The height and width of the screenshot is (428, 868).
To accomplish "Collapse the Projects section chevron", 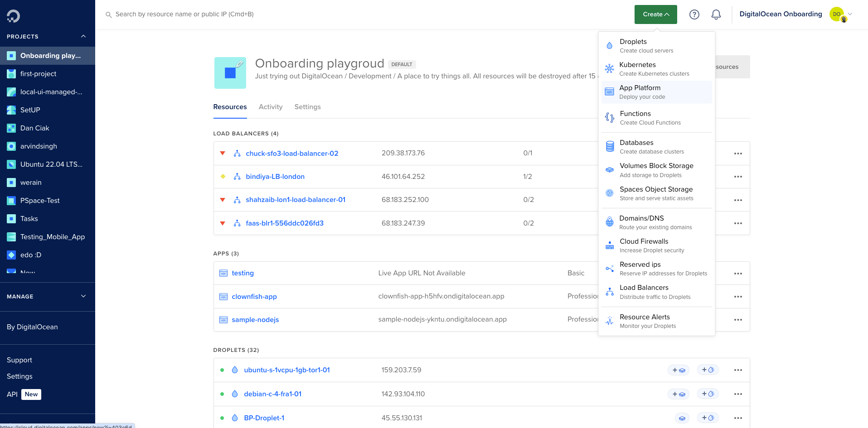I will coord(83,36).
